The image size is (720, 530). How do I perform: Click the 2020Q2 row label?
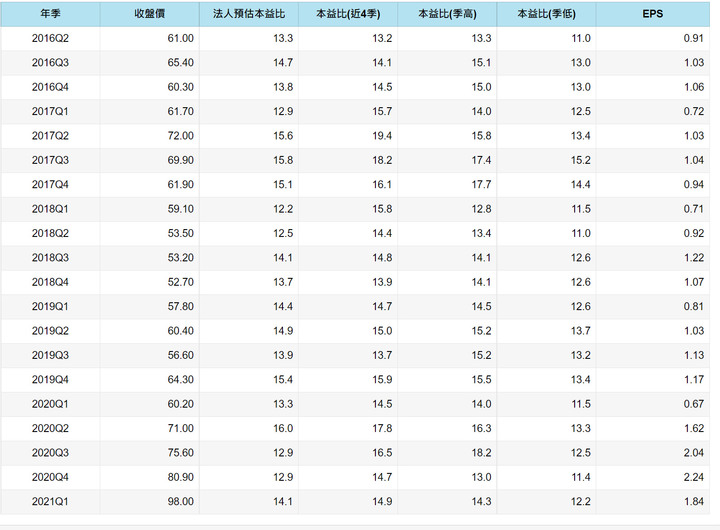[50, 429]
